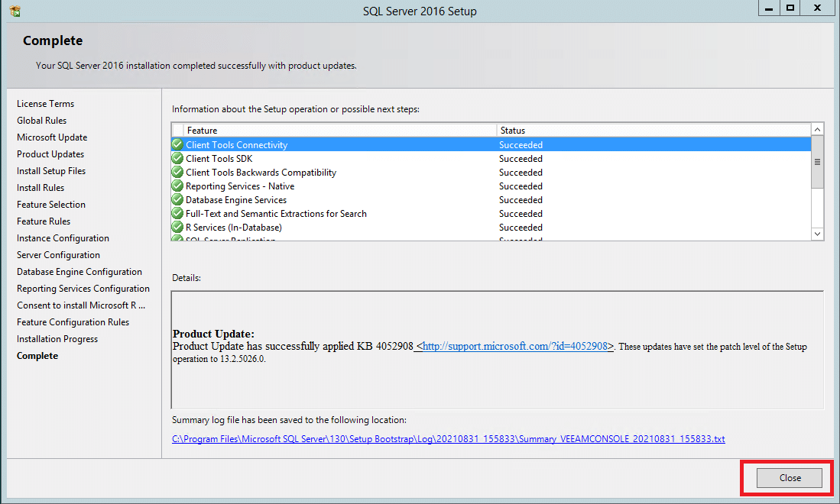Click the SQL Server Setup title bar icon

[15, 11]
